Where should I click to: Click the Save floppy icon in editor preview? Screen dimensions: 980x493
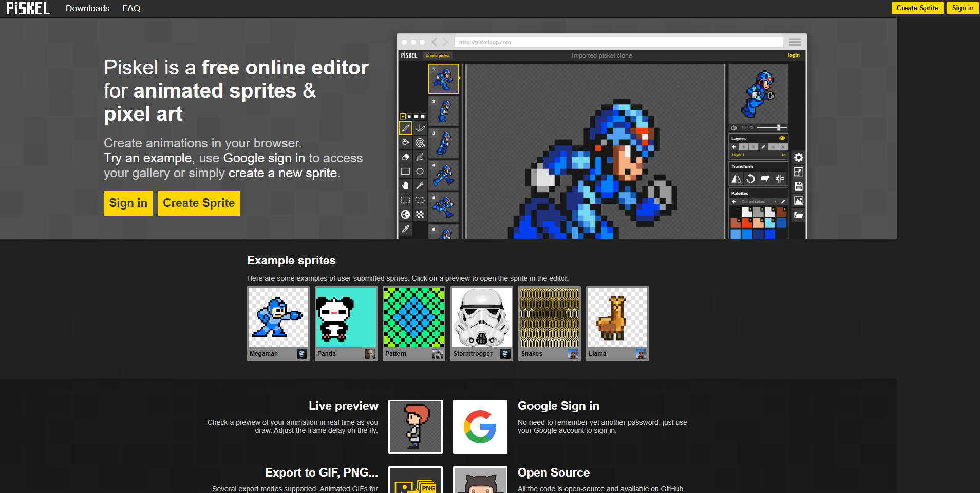(x=799, y=186)
